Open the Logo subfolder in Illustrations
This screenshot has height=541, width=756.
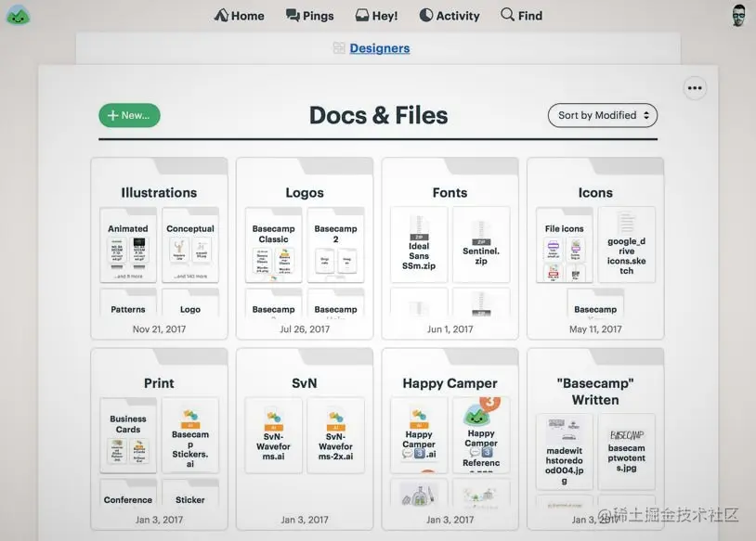click(x=190, y=303)
